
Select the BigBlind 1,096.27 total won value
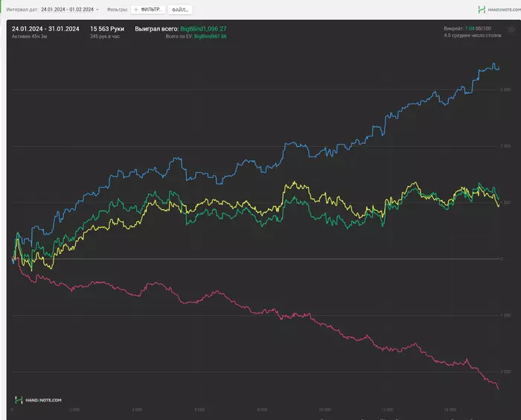click(203, 28)
